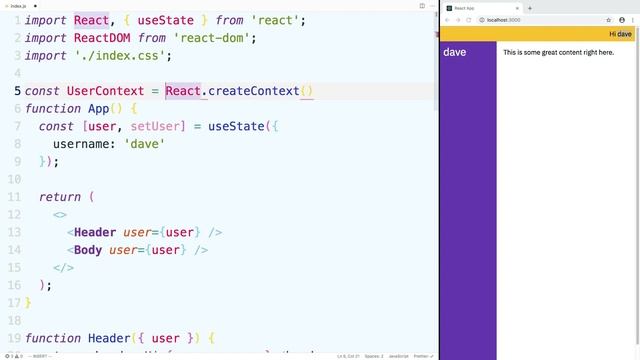Click 'setUser' on line 7
The height and width of the screenshot is (360, 640).
click(x=155, y=126)
